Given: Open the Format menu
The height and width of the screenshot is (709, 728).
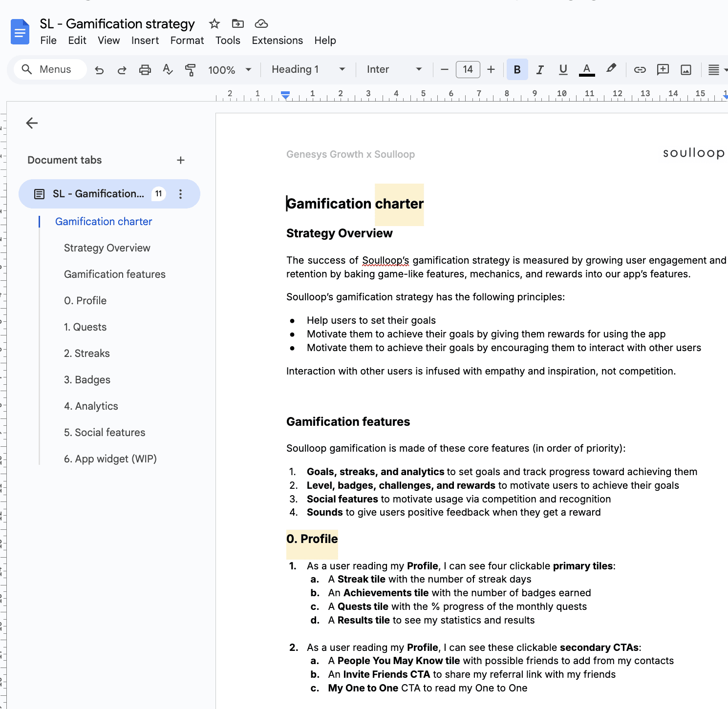Looking at the screenshot, I should 187,41.
